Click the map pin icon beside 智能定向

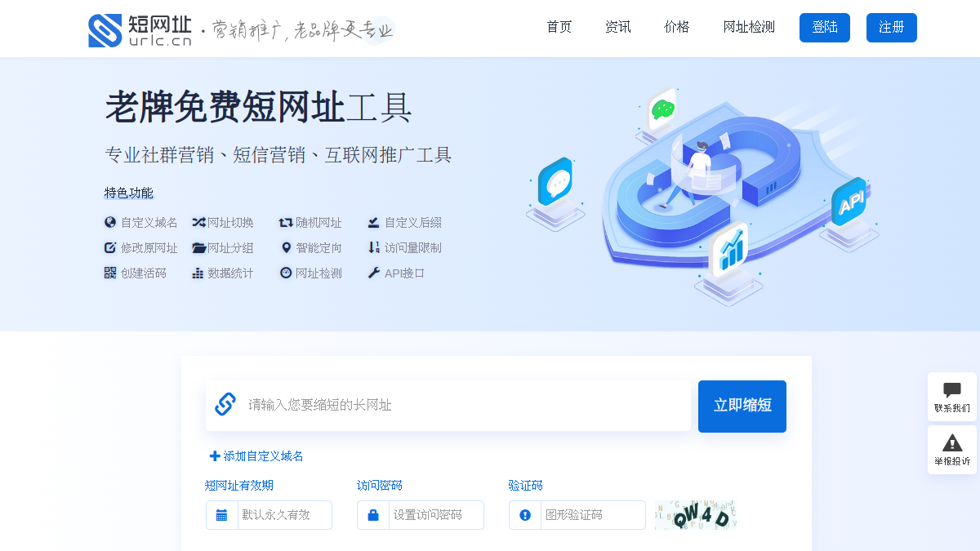click(x=286, y=247)
